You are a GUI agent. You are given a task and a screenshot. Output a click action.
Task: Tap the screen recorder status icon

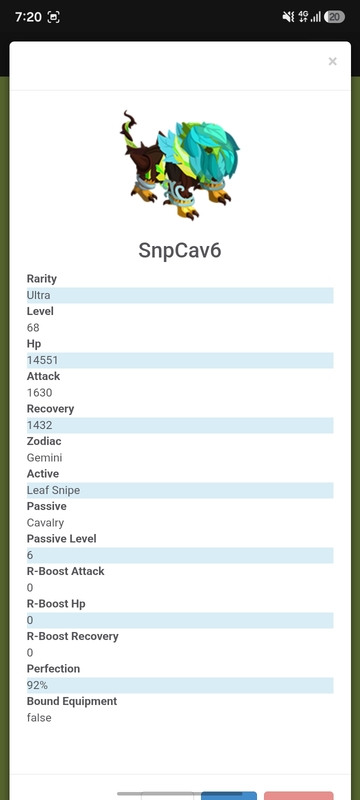(54, 17)
